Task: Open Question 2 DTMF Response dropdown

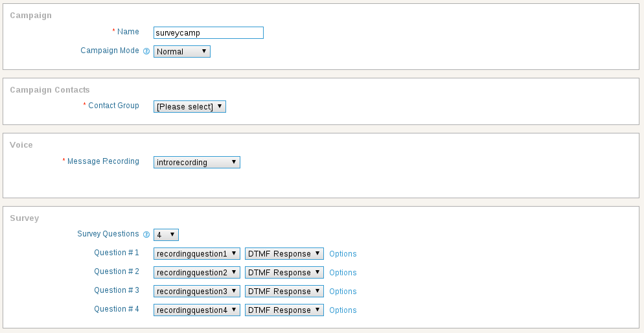Action: click(284, 272)
